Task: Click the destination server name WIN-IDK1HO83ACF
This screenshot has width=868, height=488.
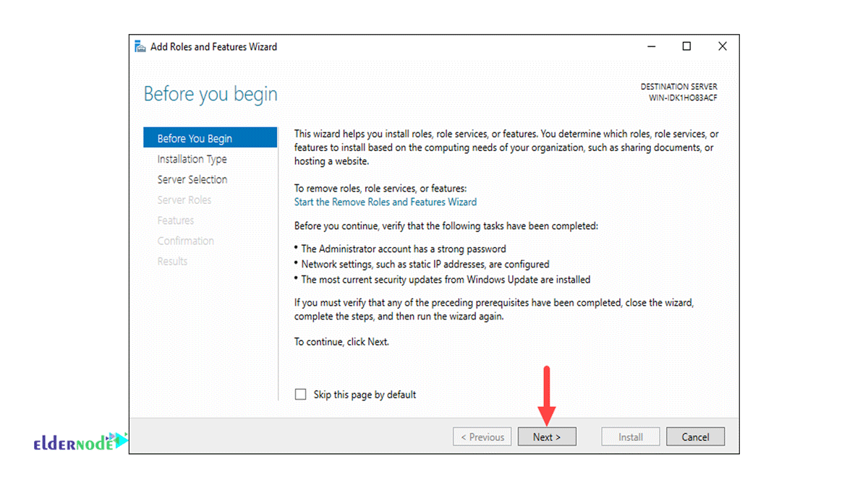Action: coord(683,98)
